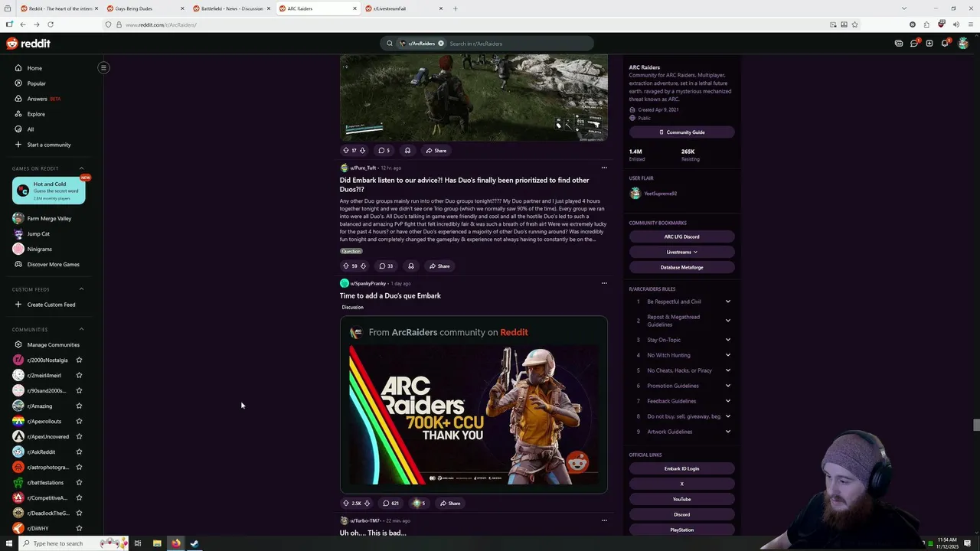Screen dimensions: 980x551
Task: Give an award on the 'Did Embark listen' post
Action: (x=411, y=266)
